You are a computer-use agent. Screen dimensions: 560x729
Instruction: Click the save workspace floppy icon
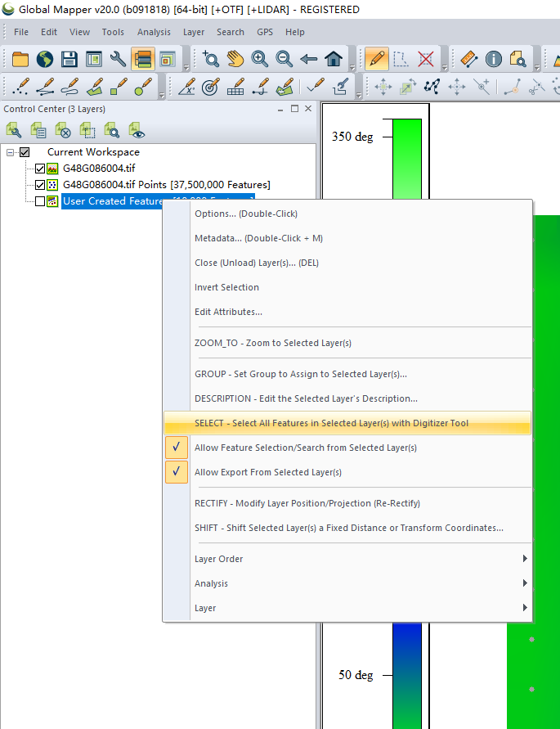tap(69, 59)
